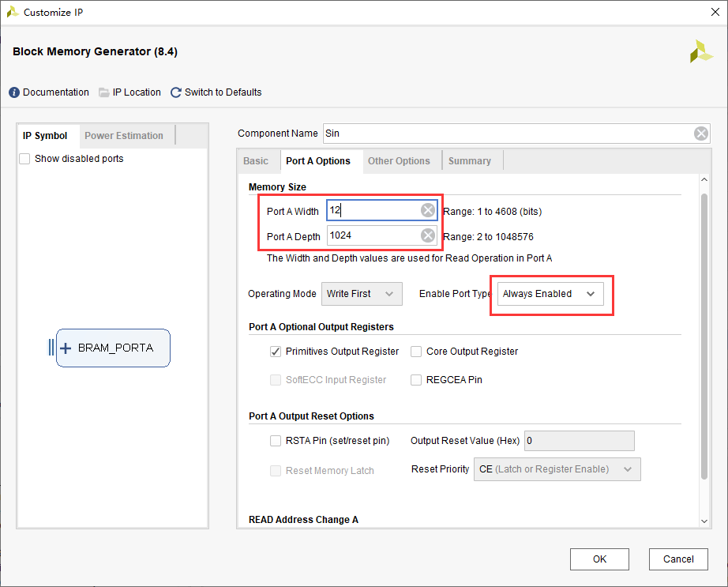Click 'Range: 2 to 1048576' text
The height and width of the screenshot is (587, 728).
489,237
